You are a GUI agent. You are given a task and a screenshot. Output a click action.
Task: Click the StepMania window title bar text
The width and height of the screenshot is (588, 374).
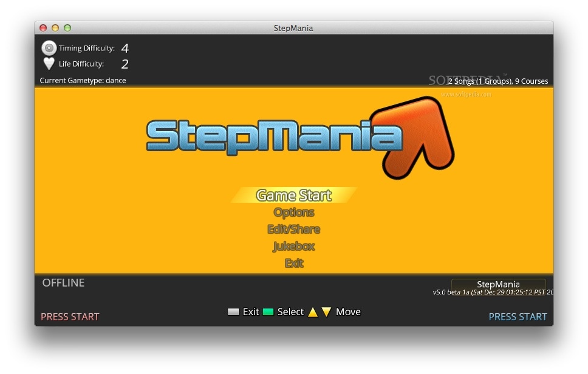point(293,28)
